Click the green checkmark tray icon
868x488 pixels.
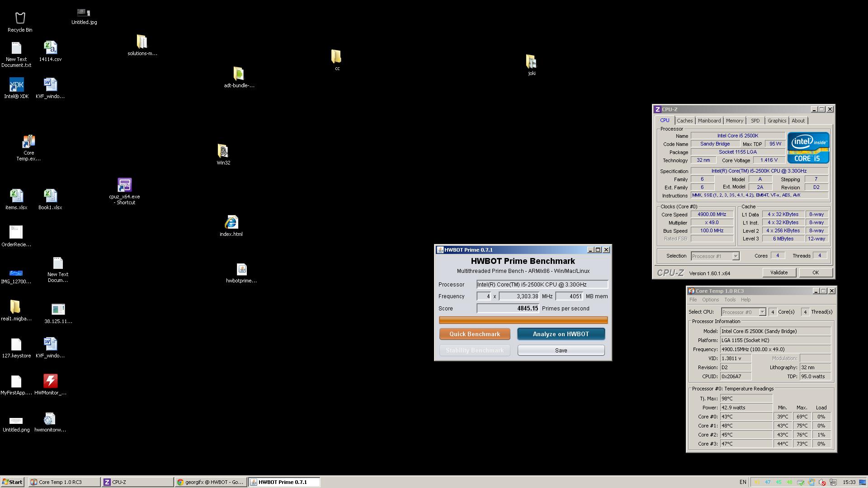click(800, 482)
